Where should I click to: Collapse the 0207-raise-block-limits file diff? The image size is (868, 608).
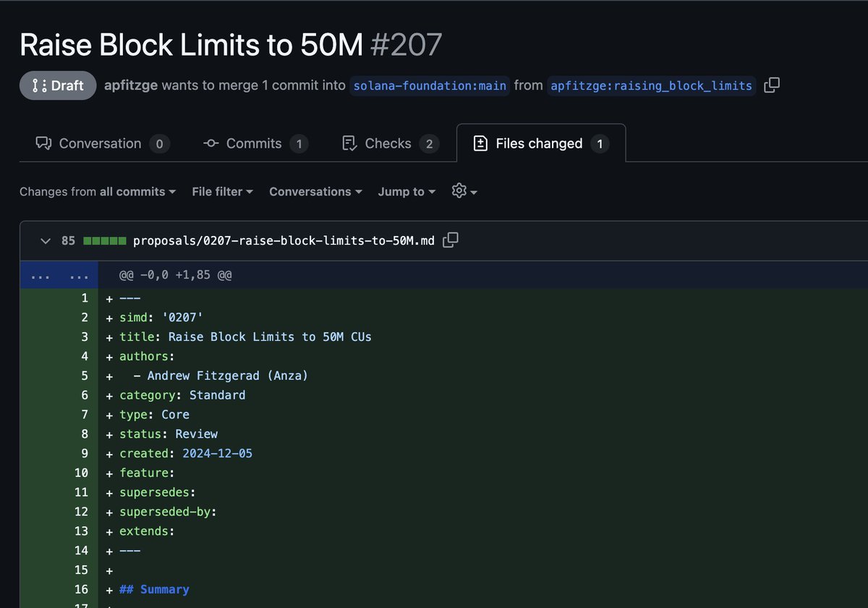(x=45, y=240)
